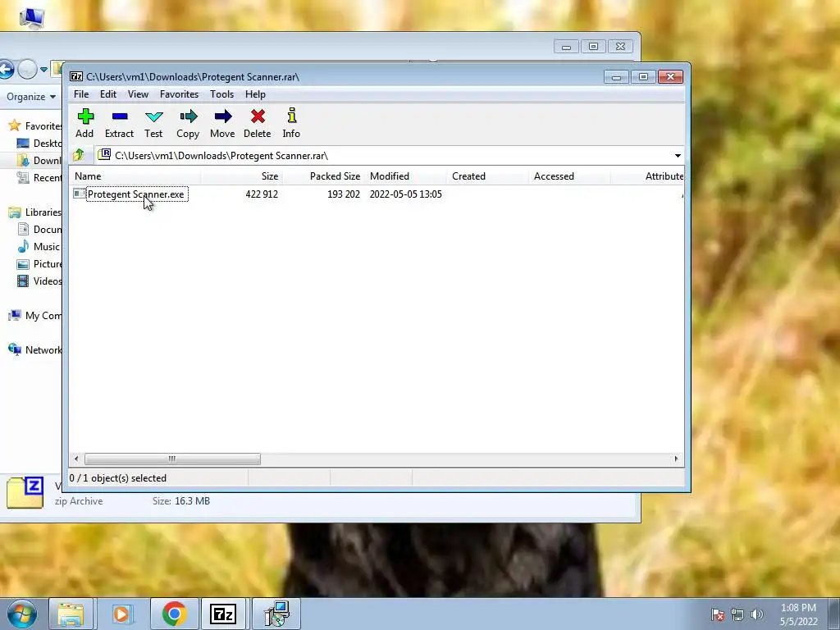Select the Protegent Scanner.exe file row
Screen dimensions: 840x630
(377, 194)
